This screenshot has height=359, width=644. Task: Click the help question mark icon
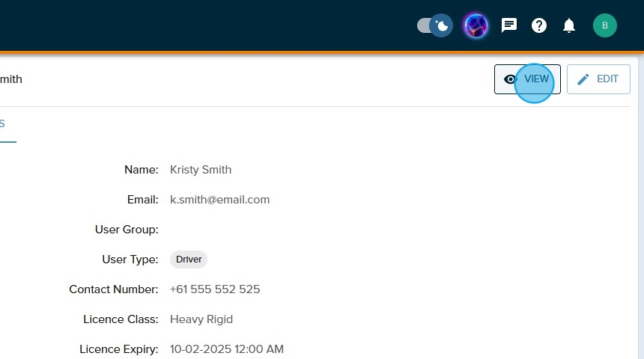pyautogui.click(x=539, y=26)
